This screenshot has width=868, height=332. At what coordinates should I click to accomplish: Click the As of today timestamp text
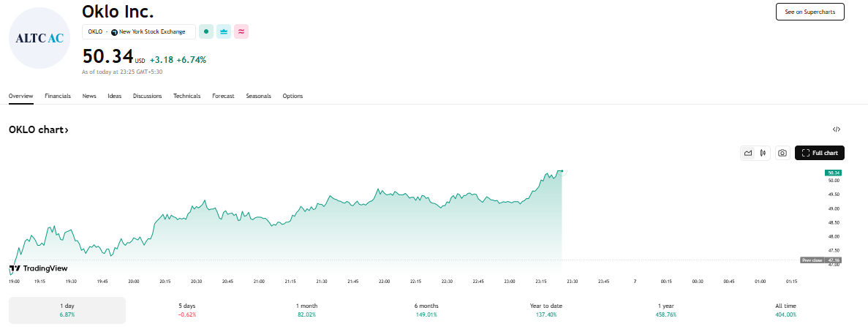[122, 72]
